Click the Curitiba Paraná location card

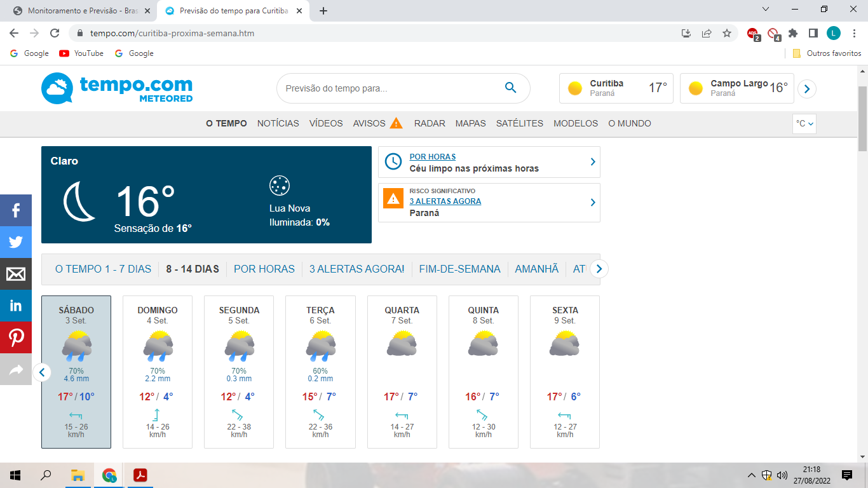pos(616,88)
